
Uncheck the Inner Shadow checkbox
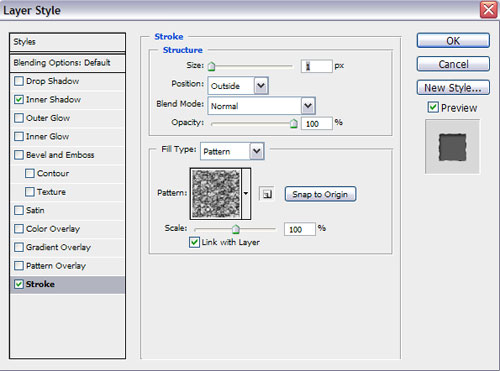pos(19,99)
